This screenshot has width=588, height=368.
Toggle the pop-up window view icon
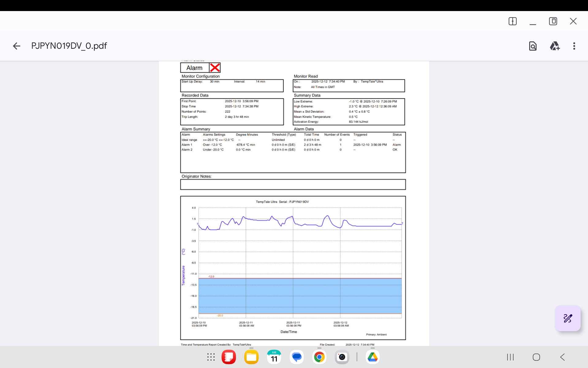(x=553, y=21)
